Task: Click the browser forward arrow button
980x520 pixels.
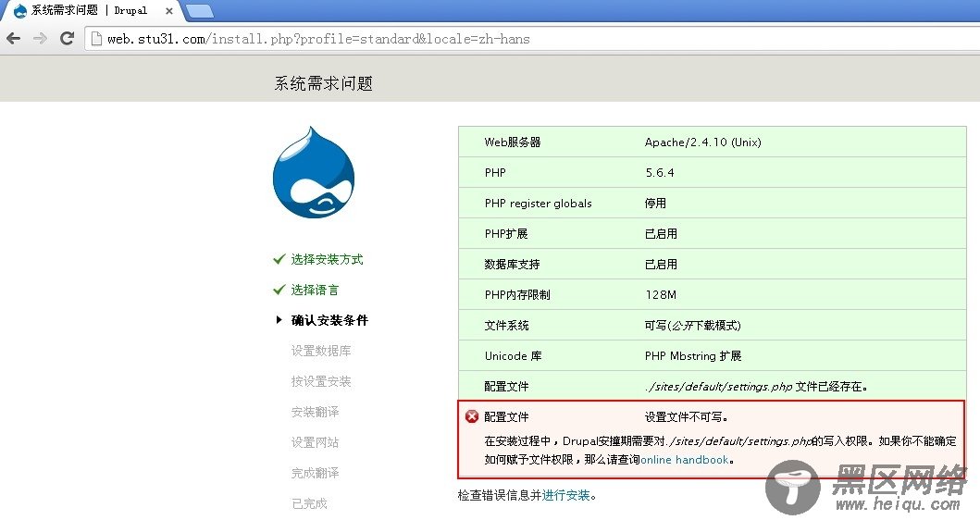Action: 40,38
